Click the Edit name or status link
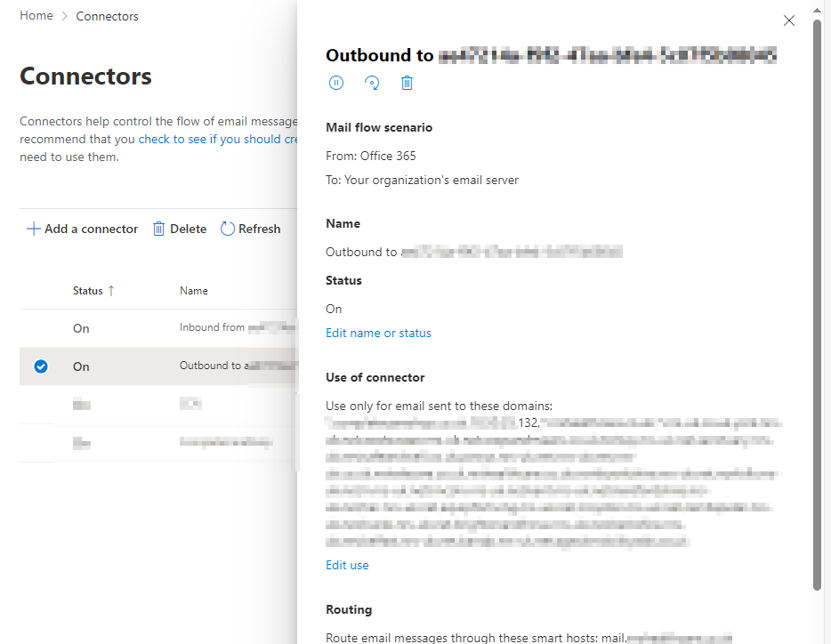 click(x=378, y=333)
